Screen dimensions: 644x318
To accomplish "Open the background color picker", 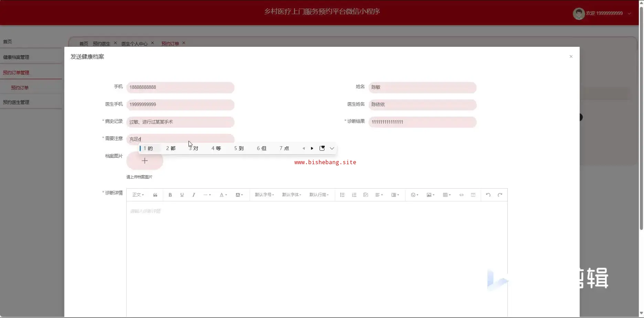I will (239, 195).
